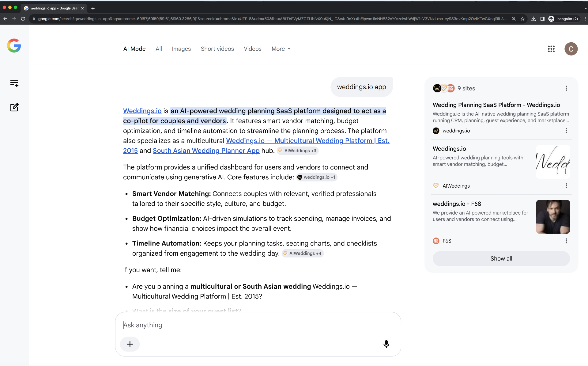Click the address bar URL
Image resolution: width=588 pixels, height=366 pixels.
pyautogui.click(x=272, y=19)
